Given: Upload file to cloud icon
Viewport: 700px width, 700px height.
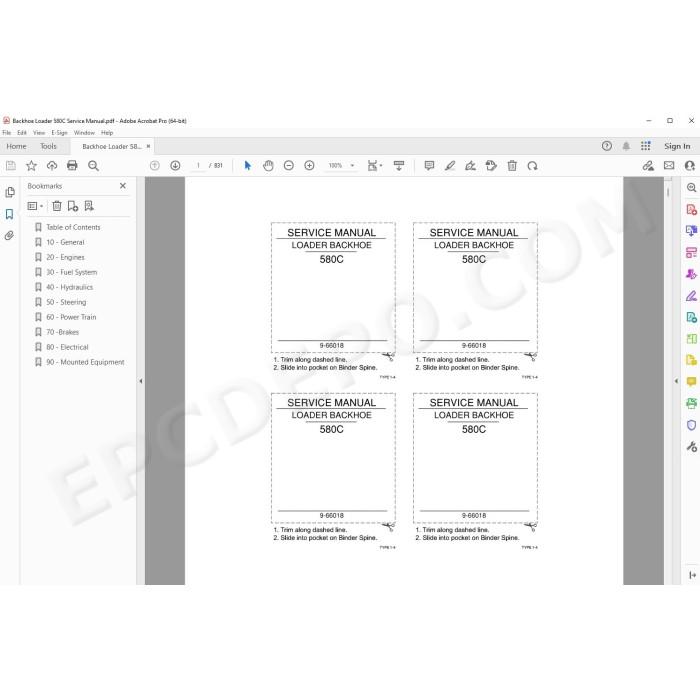Looking at the screenshot, I should [52, 166].
